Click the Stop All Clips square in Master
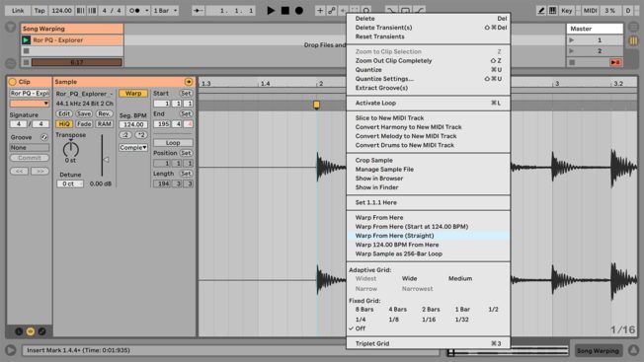This screenshot has height=362, width=644. tap(572, 62)
